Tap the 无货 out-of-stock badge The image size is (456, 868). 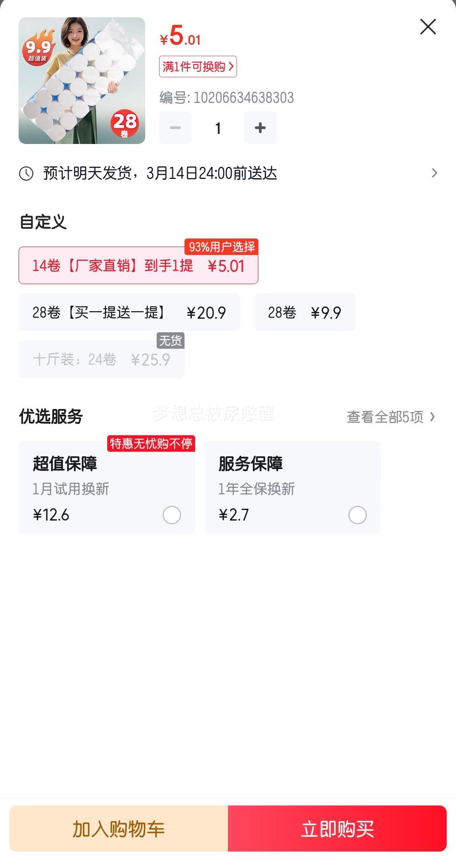pyautogui.click(x=171, y=340)
